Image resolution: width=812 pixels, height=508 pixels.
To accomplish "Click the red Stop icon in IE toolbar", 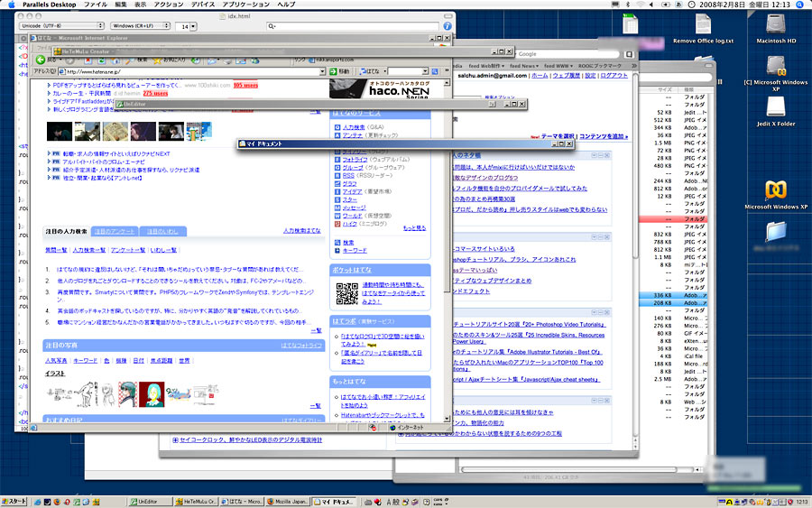I will (88, 60).
